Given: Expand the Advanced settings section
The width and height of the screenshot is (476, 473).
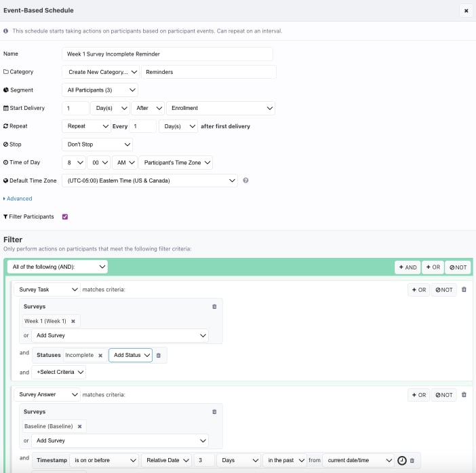Looking at the screenshot, I should [18, 199].
